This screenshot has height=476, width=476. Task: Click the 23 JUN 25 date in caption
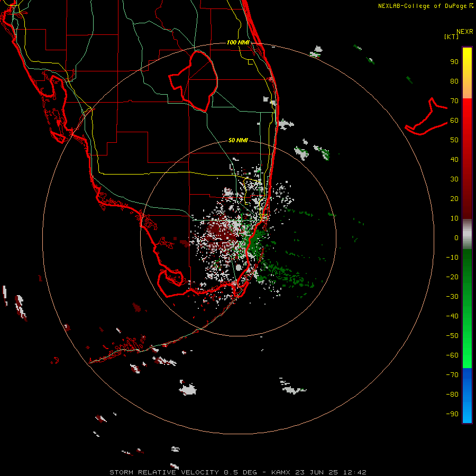(316, 472)
